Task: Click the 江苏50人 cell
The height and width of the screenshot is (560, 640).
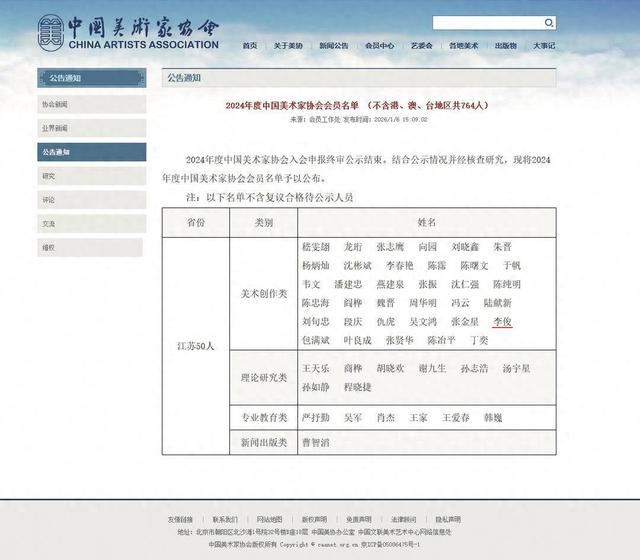Action: [x=196, y=346]
